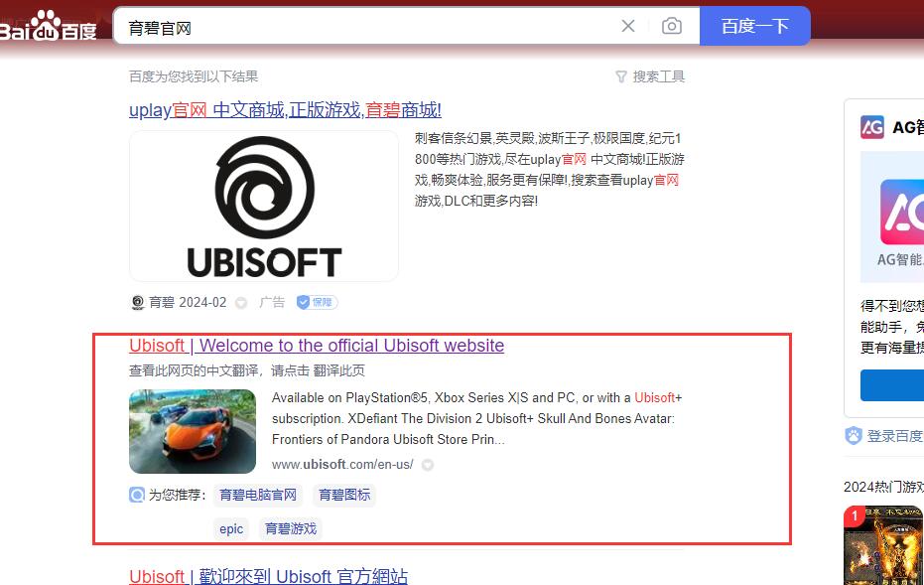The width and height of the screenshot is (924, 585).
Task: Click the uplay ad description text
Action: tap(549, 170)
